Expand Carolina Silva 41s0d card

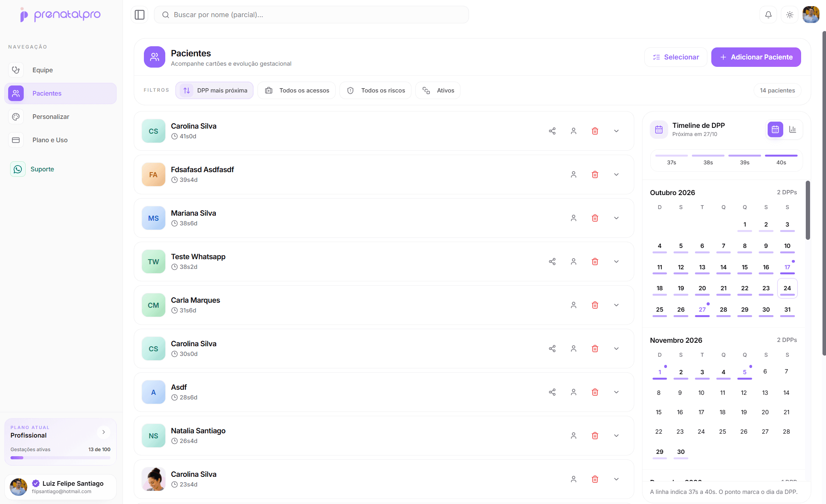616,131
